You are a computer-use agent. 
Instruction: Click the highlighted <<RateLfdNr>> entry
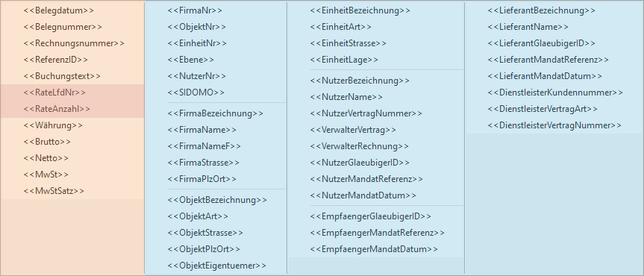coord(54,92)
